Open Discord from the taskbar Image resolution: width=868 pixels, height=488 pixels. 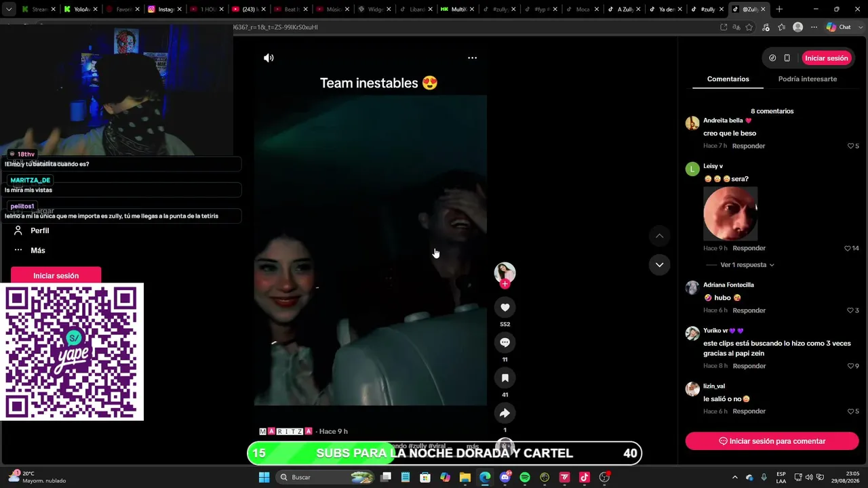(505, 478)
